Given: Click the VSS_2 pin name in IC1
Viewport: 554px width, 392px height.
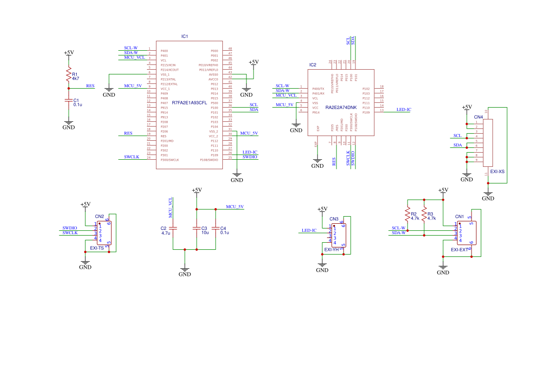Looking at the screenshot, I should (x=214, y=131).
